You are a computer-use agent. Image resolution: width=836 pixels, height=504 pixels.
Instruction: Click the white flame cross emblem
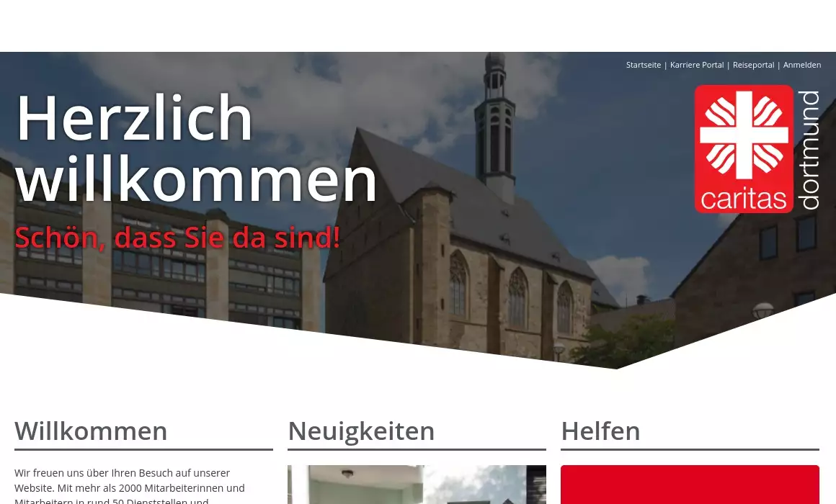tap(744, 135)
